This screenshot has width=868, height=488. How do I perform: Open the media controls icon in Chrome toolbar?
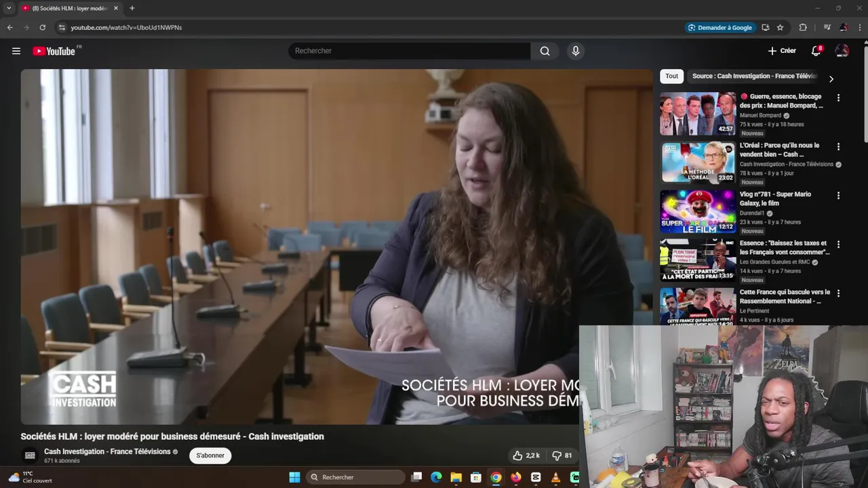point(827,27)
